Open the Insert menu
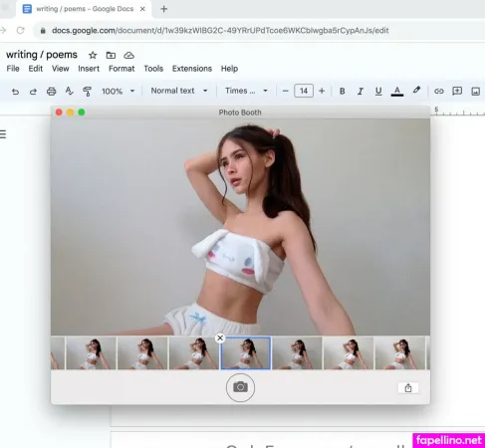The width and height of the screenshot is (485, 448). 89,69
